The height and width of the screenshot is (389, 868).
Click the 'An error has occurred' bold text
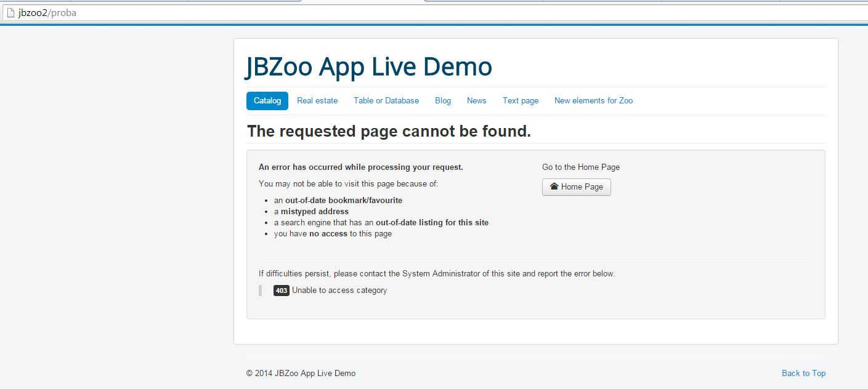(360, 167)
